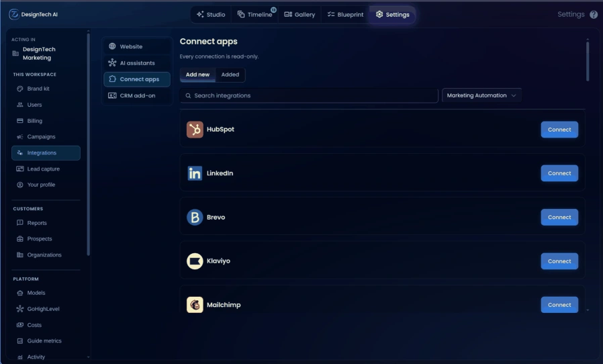The height and width of the screenshot is (364, 603).
Task: Click the DesignTech Marketing workspace building icon
Action: 15,54
